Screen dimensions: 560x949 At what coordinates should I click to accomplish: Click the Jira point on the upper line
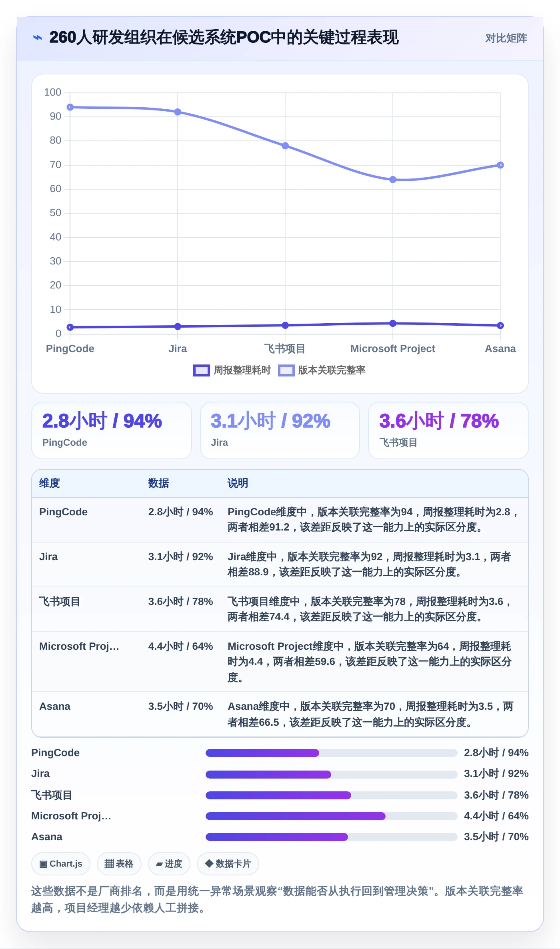tap(178, 112)
